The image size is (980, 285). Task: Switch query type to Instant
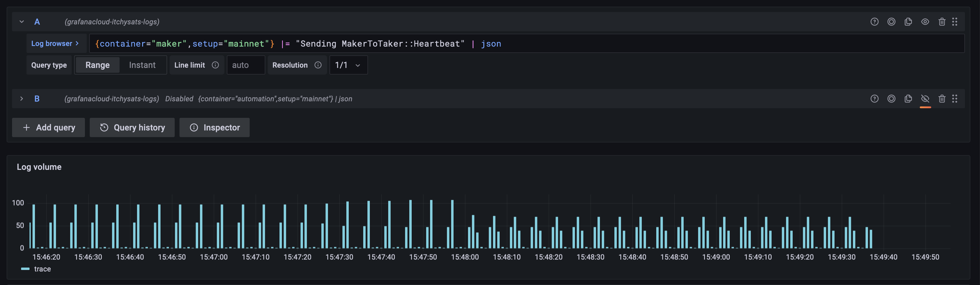(142, 65)
